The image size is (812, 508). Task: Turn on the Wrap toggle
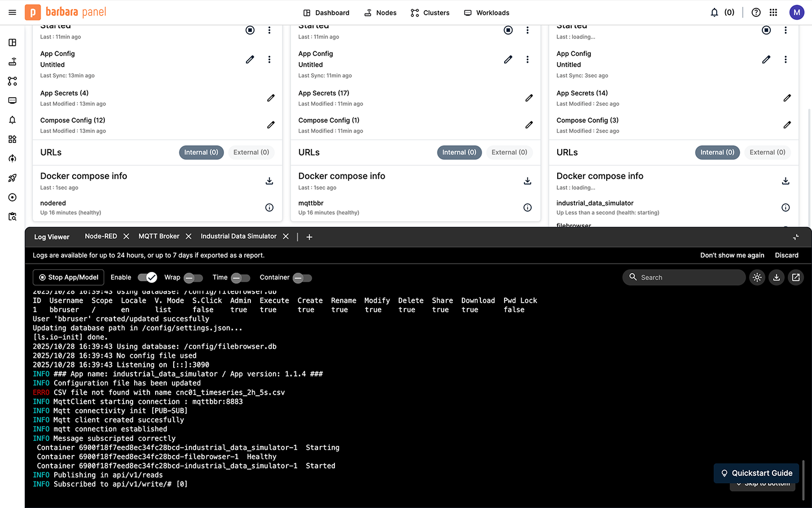click(x=193, y=278)
